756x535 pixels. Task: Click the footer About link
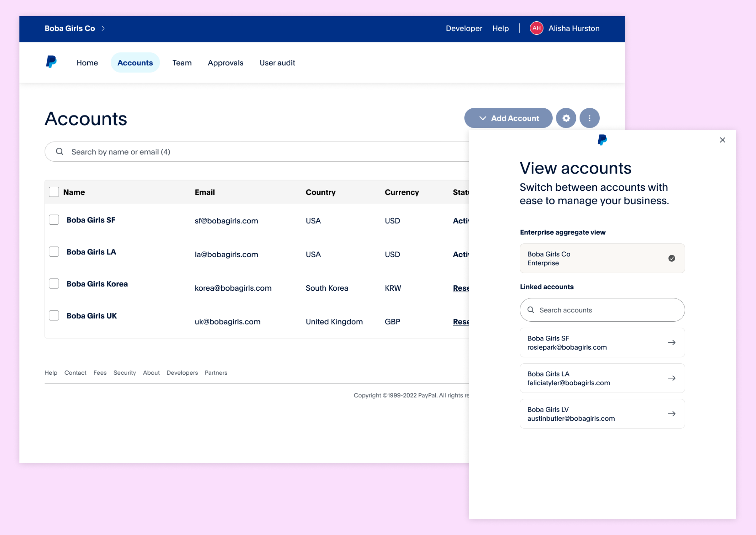coord(151,373)
